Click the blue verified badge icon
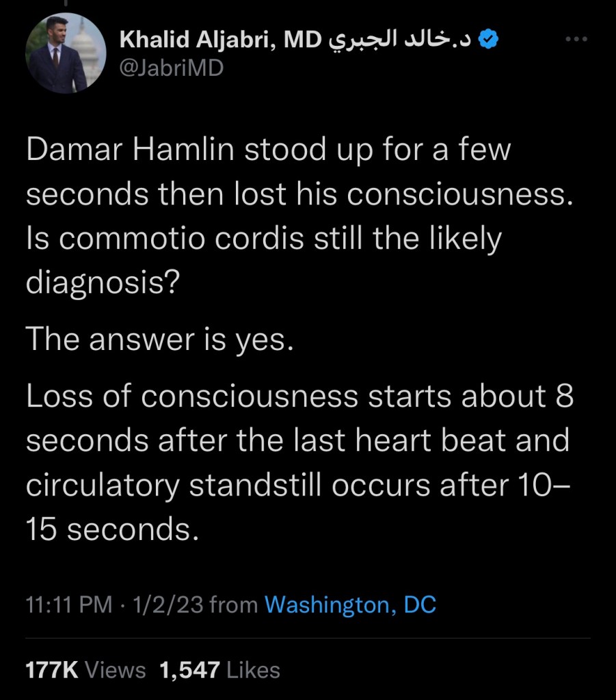 click(x=486, y=40)
